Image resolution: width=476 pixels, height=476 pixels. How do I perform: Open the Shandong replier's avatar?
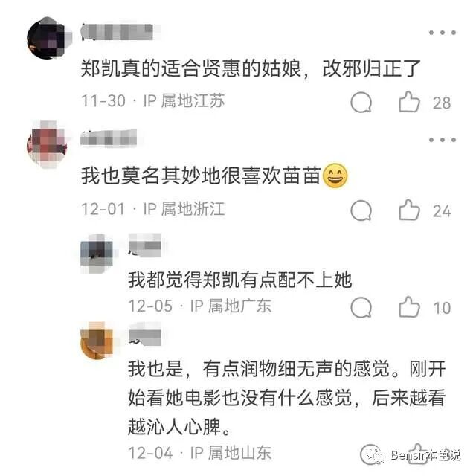[96, 341]
